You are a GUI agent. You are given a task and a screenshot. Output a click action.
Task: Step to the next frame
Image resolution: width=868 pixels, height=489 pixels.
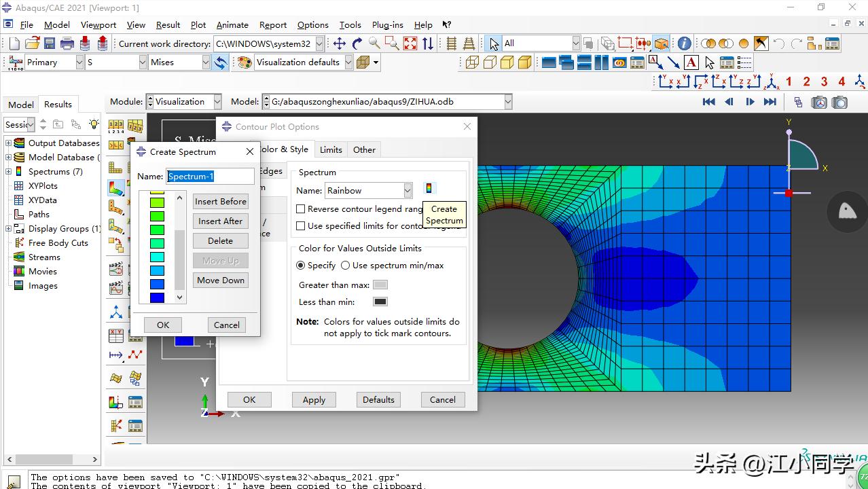(750, 102)
